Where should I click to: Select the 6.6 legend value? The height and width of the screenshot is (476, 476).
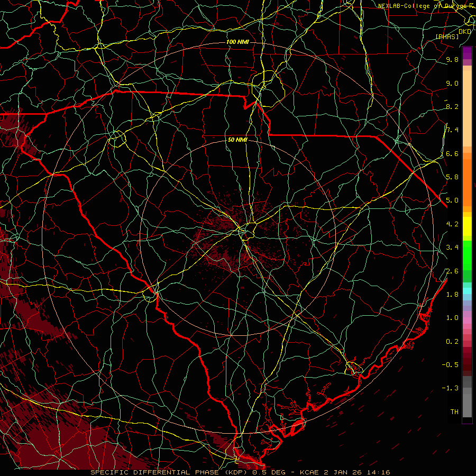(452, 153)
